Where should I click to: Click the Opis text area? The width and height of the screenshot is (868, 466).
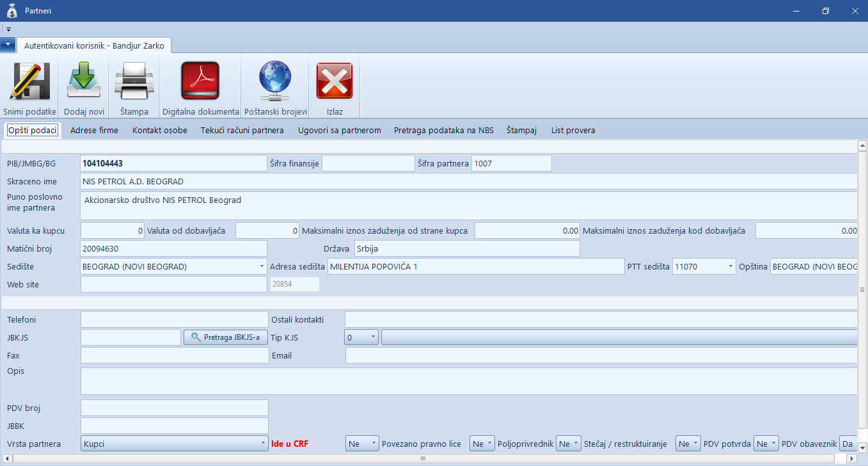tap(469, 381)
